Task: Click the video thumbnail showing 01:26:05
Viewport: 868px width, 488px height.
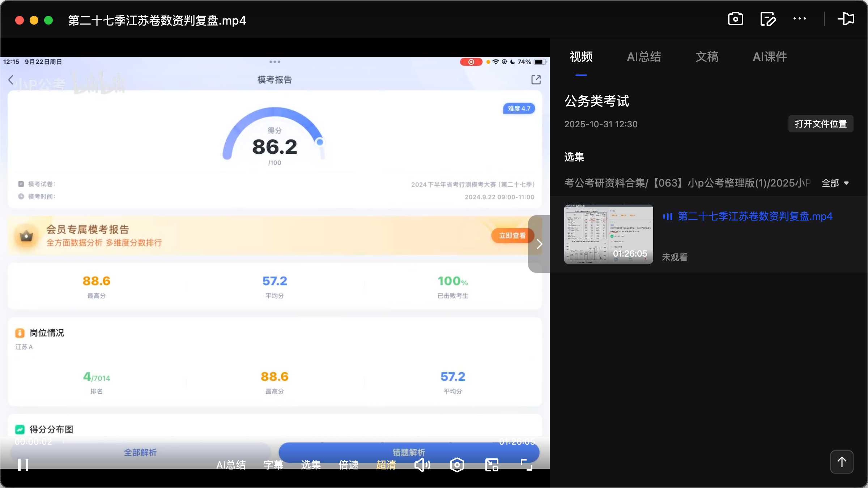Action: [608, 234]
